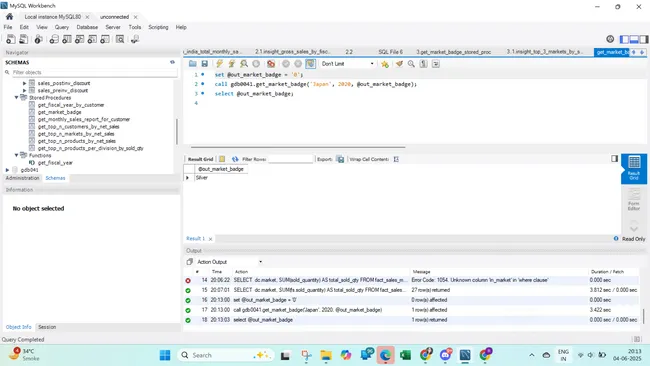
Task: Commit the current transaction icon
Action: click(286, 64)
